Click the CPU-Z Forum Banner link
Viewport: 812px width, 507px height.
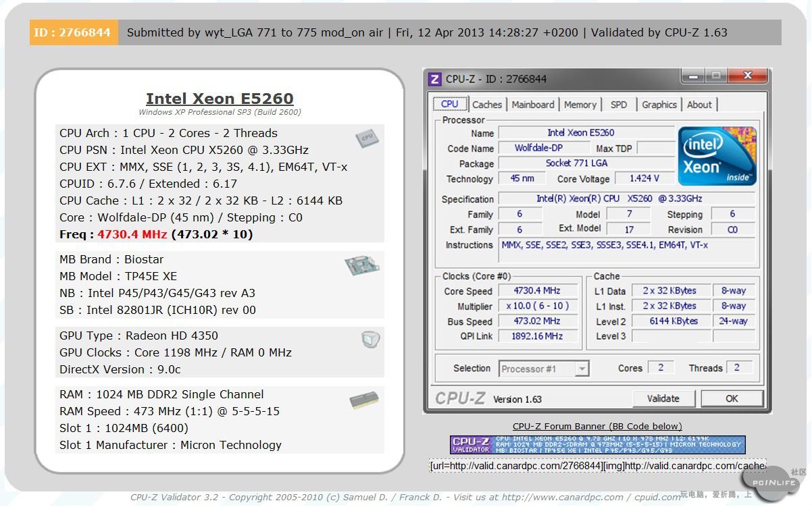(x=597, y=426)
